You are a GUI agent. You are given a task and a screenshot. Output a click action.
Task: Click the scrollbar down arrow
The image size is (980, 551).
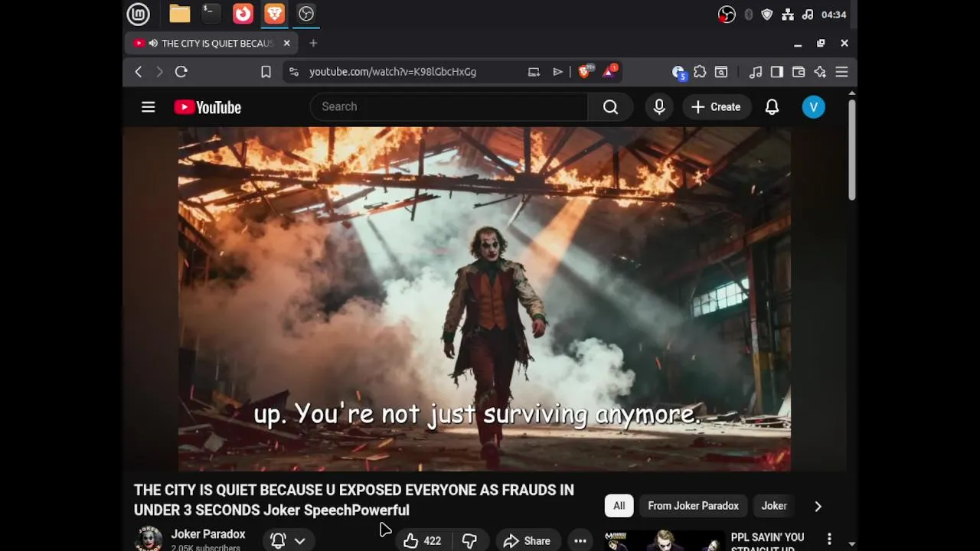852,544
